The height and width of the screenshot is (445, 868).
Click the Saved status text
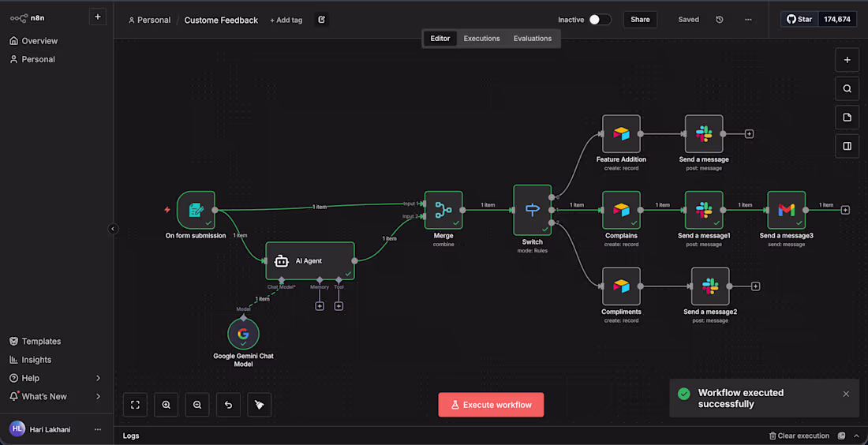[689, 20]
